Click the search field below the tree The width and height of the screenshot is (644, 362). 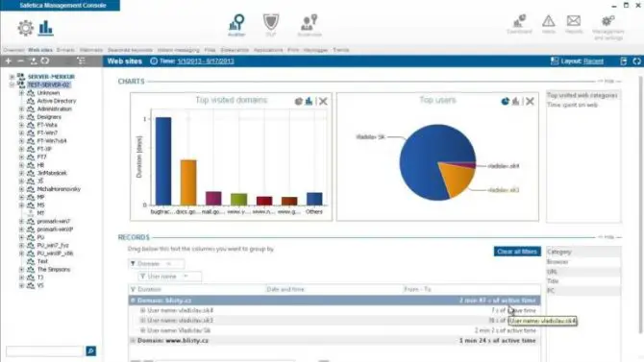45,350
